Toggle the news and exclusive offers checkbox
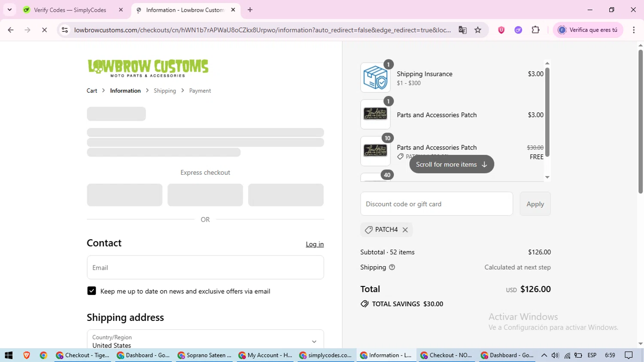Screen dimensions: 644x362 point(91,291)
